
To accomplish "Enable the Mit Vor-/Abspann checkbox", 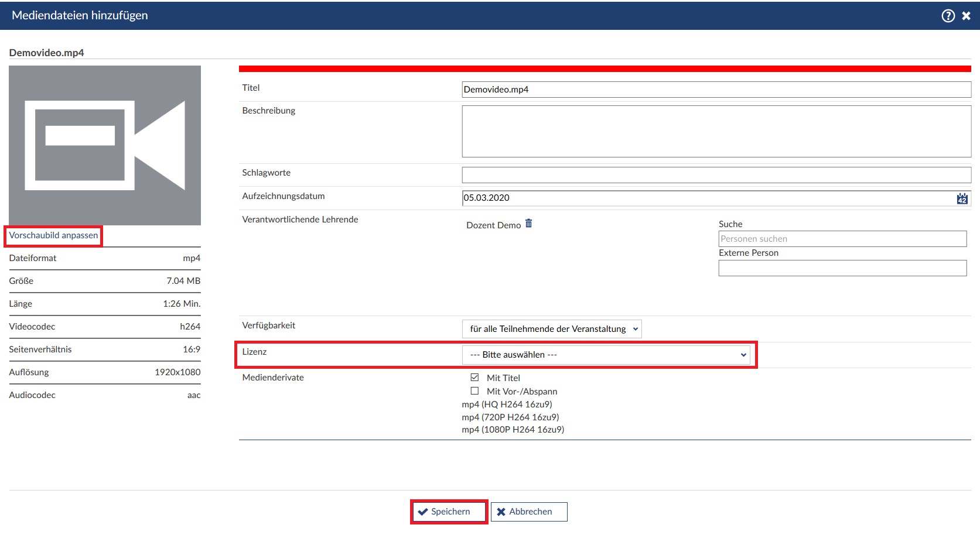I will [474, 391].
